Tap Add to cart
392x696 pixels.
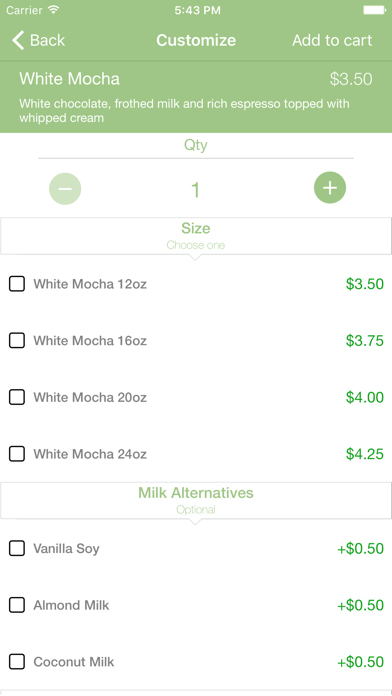pyautogui.click(x=332, y=40)
